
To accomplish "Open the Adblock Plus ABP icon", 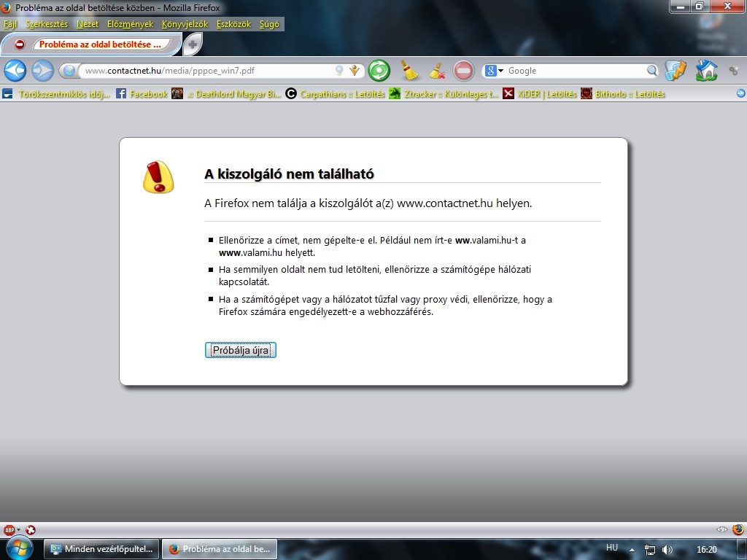I will [9, 529].
